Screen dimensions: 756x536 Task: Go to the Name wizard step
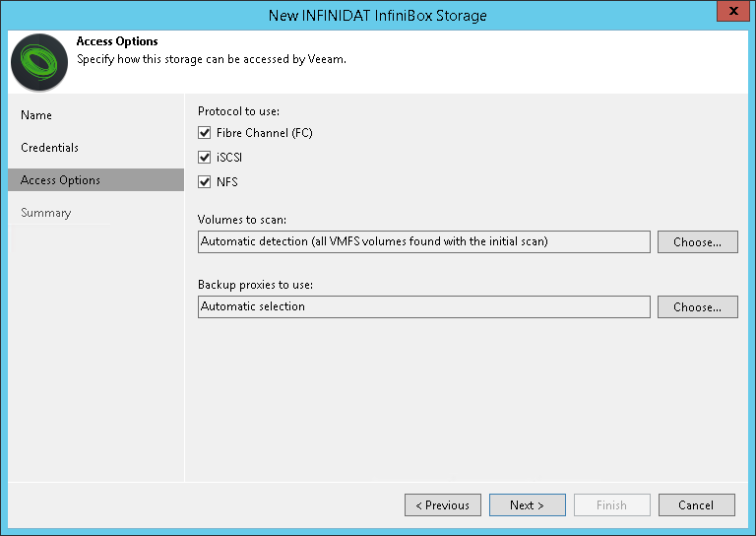[x=36, y=115]
